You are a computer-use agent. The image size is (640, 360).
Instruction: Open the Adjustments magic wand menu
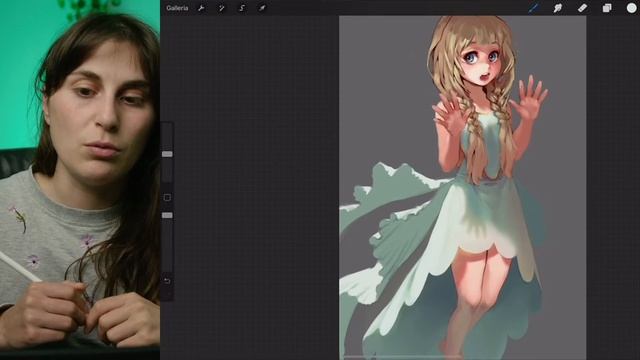tap(222, 8)
